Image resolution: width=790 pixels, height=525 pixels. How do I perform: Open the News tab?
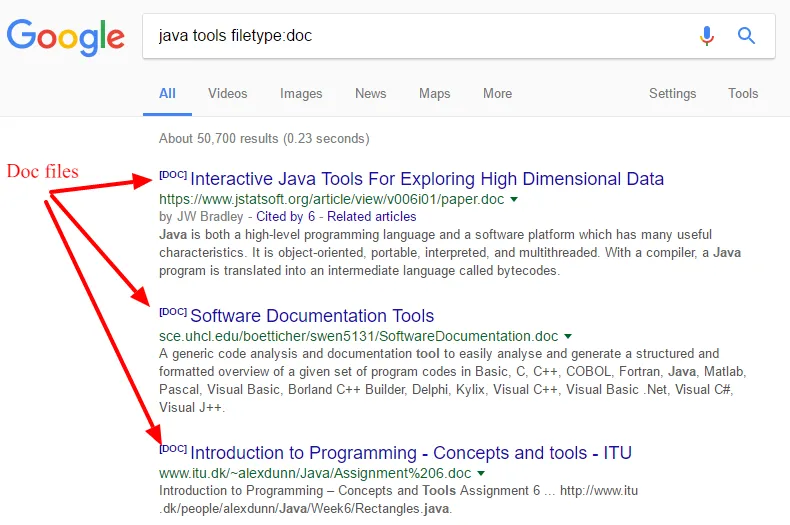[x=370, y=94]
